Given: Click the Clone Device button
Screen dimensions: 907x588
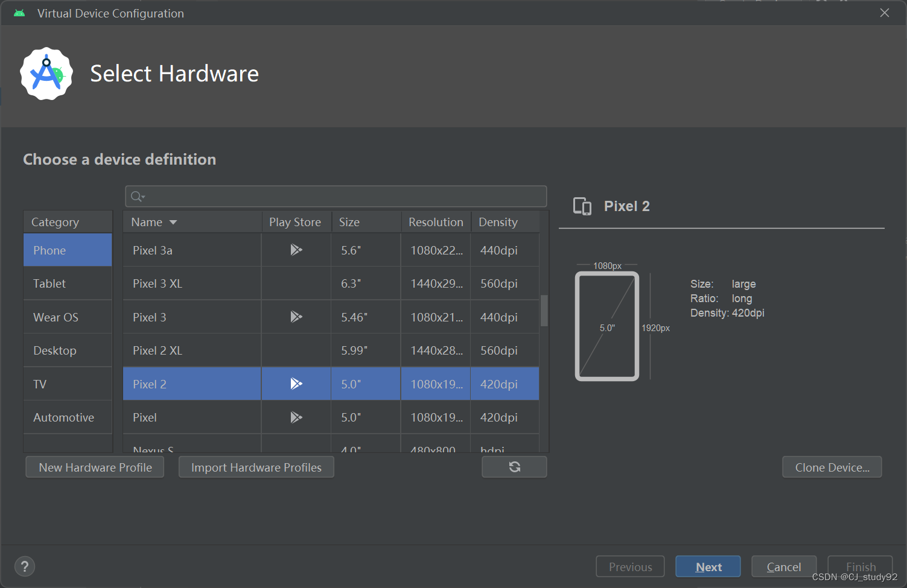Looking at the screenshot, I should [832, 467].
